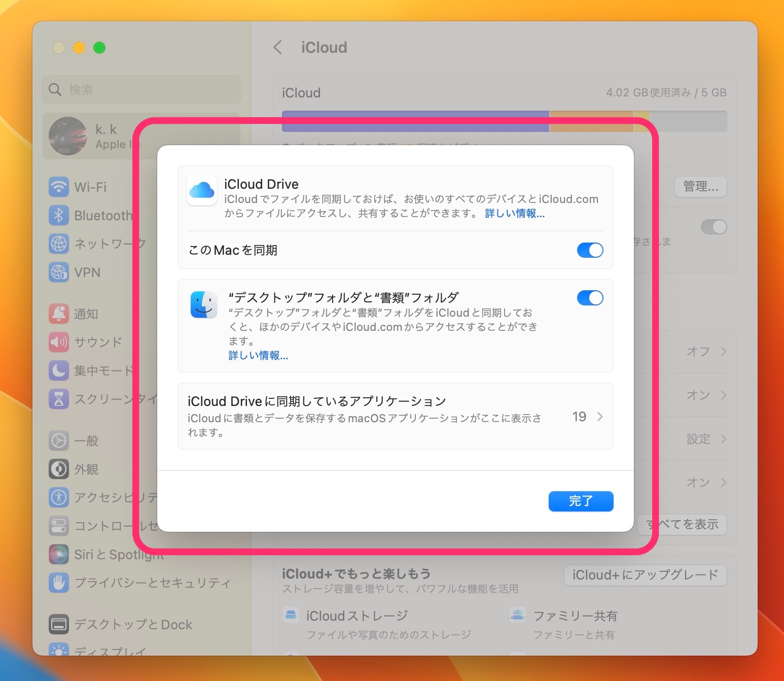
Task: Select Wi-Fi in the sidebar
Action: [x=90, y=187]
